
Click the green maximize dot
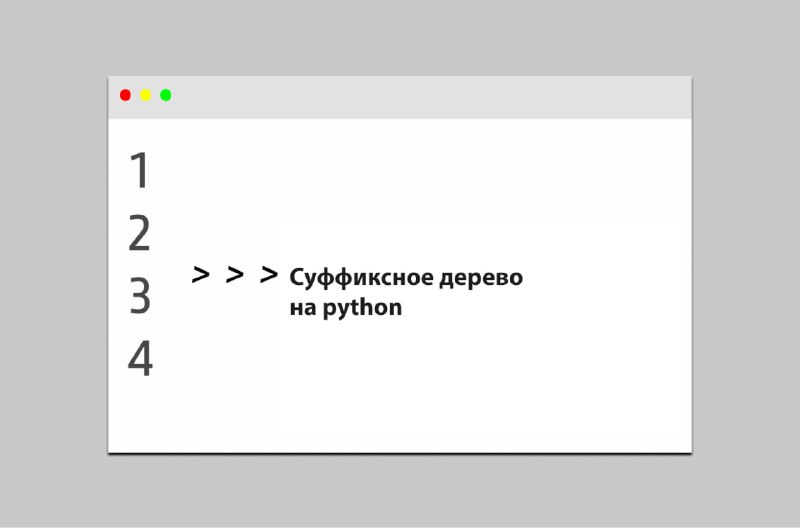(165, 95)
